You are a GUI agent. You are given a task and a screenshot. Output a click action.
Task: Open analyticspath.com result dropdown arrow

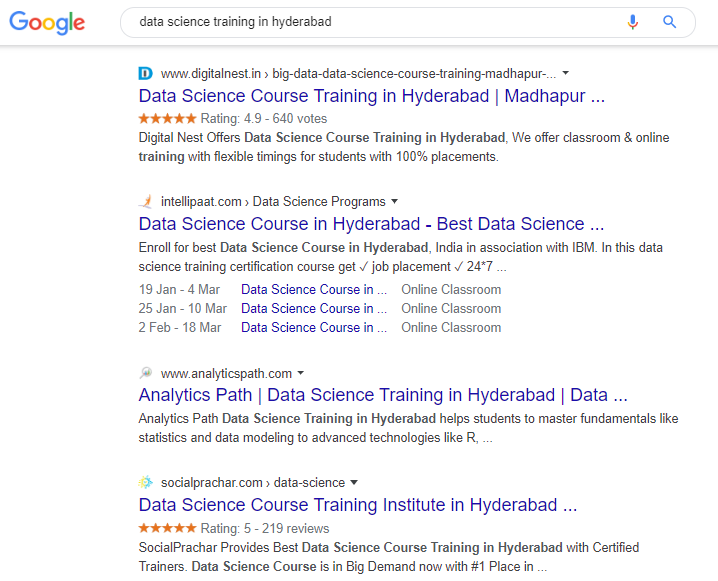[x=300, y=373]
